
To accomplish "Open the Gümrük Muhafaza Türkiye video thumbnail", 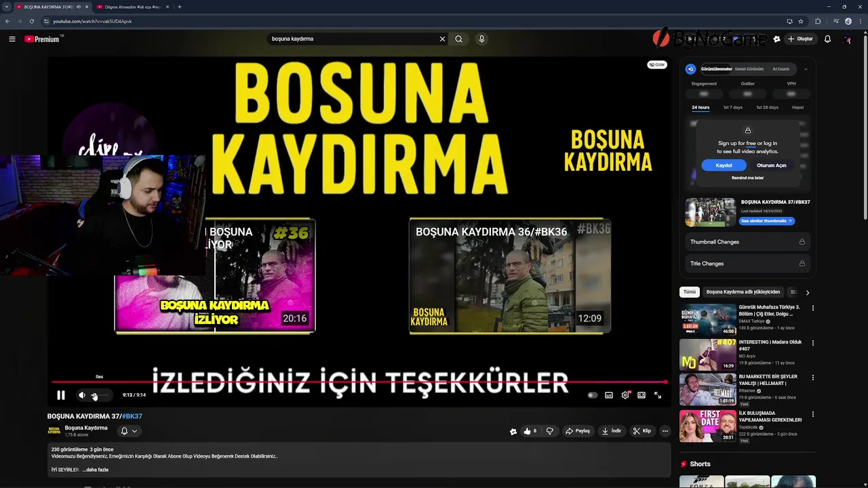I will (708, 319).
